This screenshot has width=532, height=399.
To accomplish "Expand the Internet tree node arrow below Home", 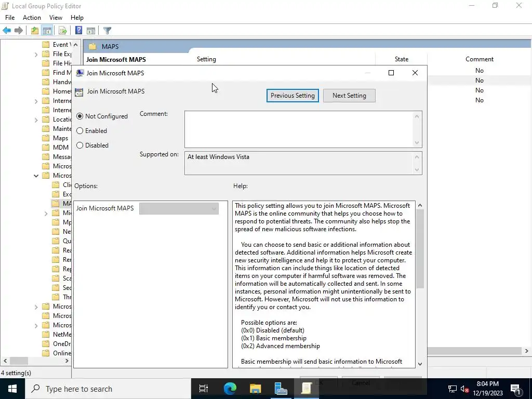I will coord(36,101).
